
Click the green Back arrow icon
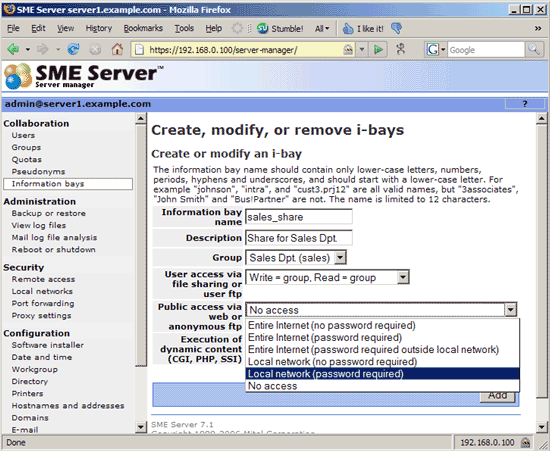13,49
